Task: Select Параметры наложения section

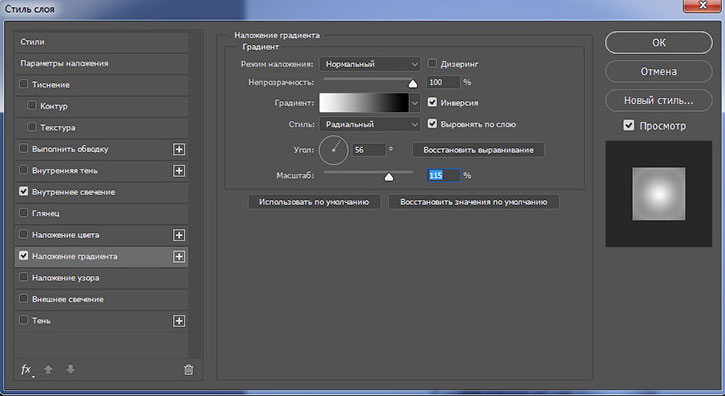Action: click(x=102, y=63)
